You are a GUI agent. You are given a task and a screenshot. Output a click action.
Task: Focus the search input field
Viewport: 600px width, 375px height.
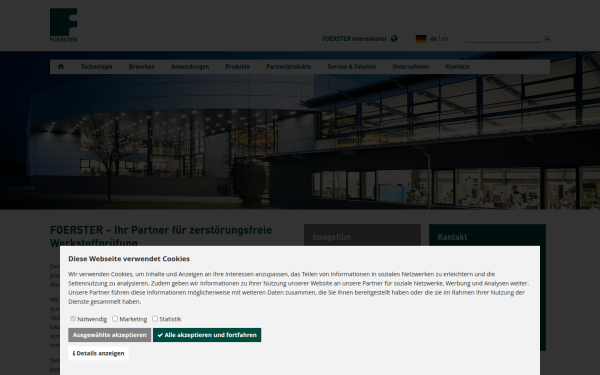pyautogui.click(x=504, y=38)
